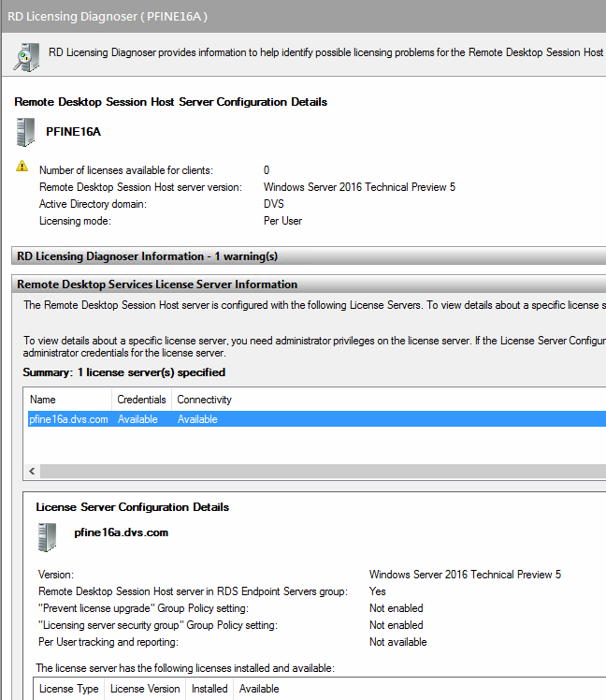Click the yellow warning triangle icon
This screenshot has height=700, width=606.
click(x=22, y=166)
